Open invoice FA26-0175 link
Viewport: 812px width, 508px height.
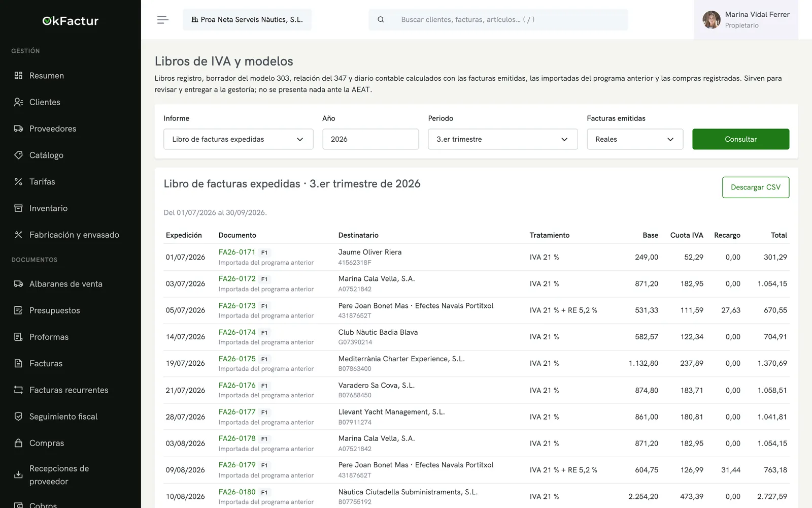pyautogui.click(x=237, y=359)
